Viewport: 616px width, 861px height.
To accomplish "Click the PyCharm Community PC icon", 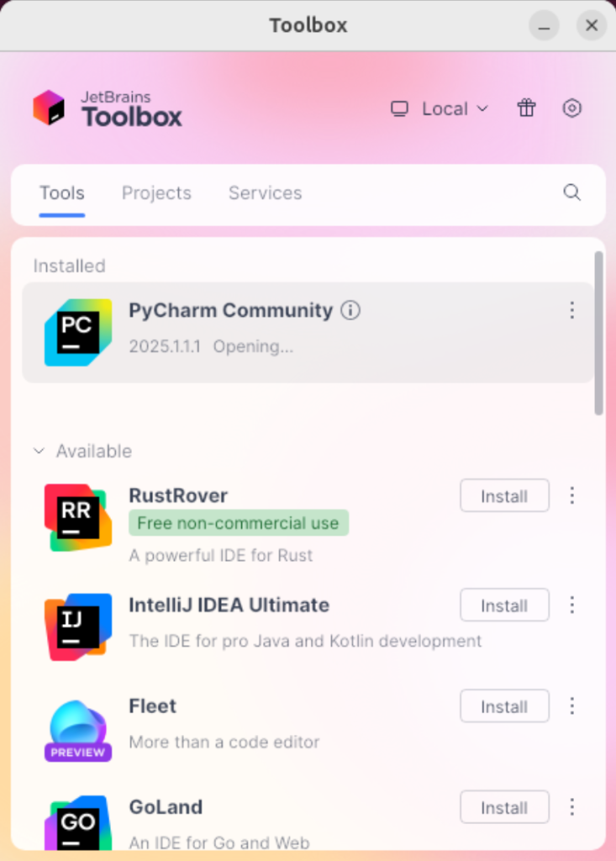I will coord(78,332).
